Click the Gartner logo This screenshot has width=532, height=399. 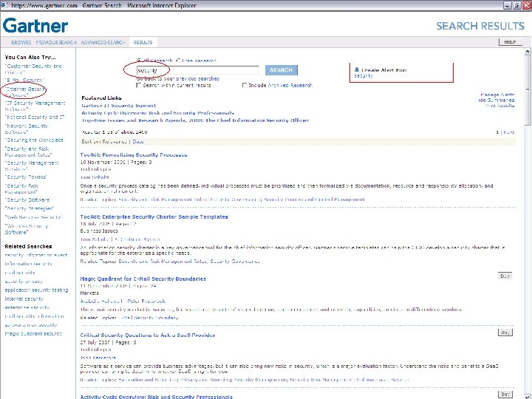35,25
